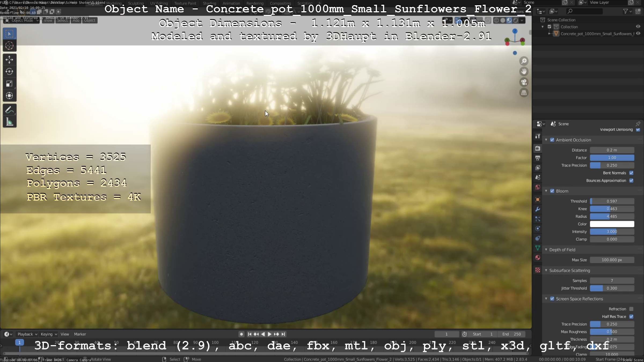The image size is (644, 362).
Task: Pin the Scene properties panel
Action: point(638,124)
